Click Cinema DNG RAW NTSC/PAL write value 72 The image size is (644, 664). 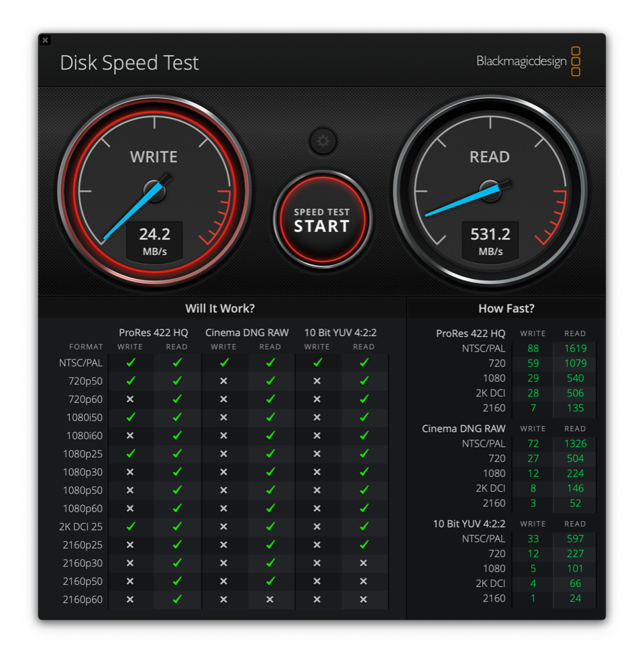tap(533, 444)
